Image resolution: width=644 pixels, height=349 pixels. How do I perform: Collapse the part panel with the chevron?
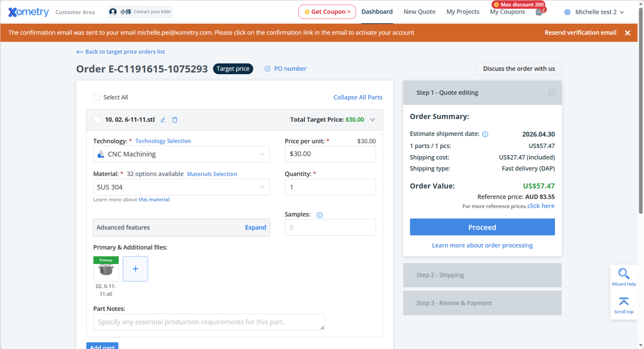(373, 120)
